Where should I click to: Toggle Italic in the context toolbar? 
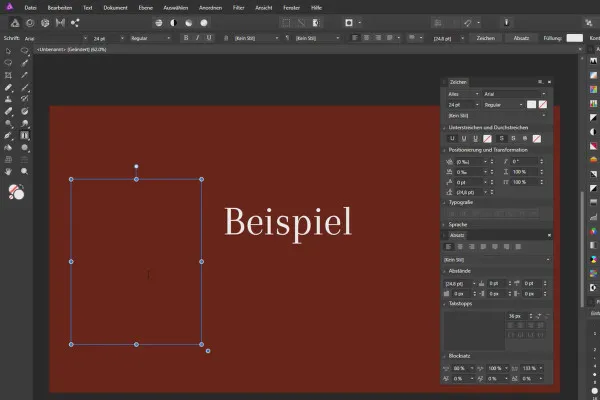(197, 38)
